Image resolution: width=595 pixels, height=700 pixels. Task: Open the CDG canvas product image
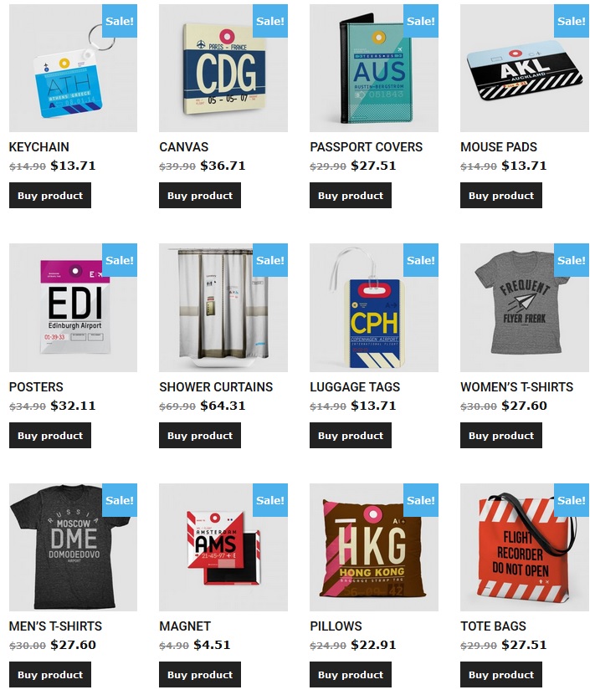[223, 69]
